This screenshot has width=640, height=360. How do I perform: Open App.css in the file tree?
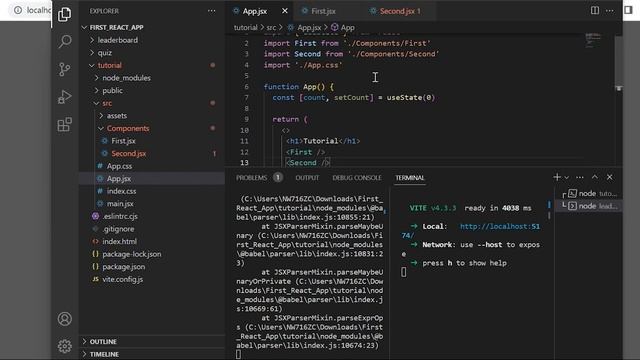[x=119, y=166]
